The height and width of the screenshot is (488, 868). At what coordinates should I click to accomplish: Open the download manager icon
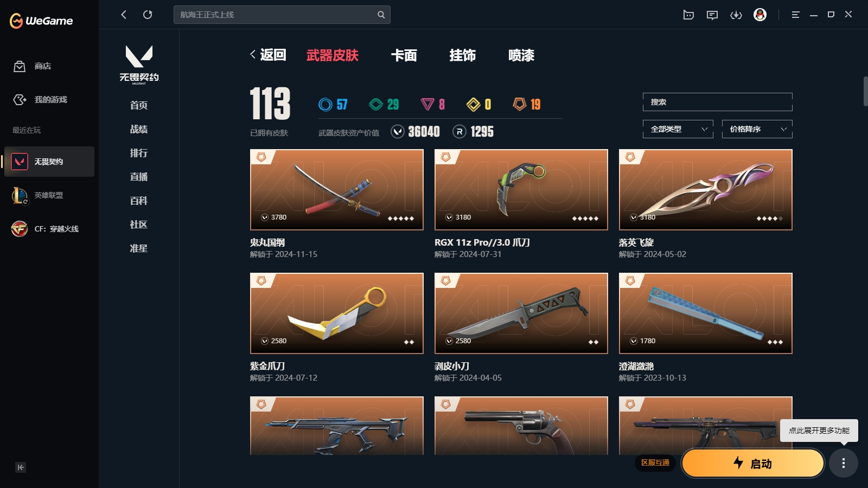pyautogui.click(x=736, y=15)
